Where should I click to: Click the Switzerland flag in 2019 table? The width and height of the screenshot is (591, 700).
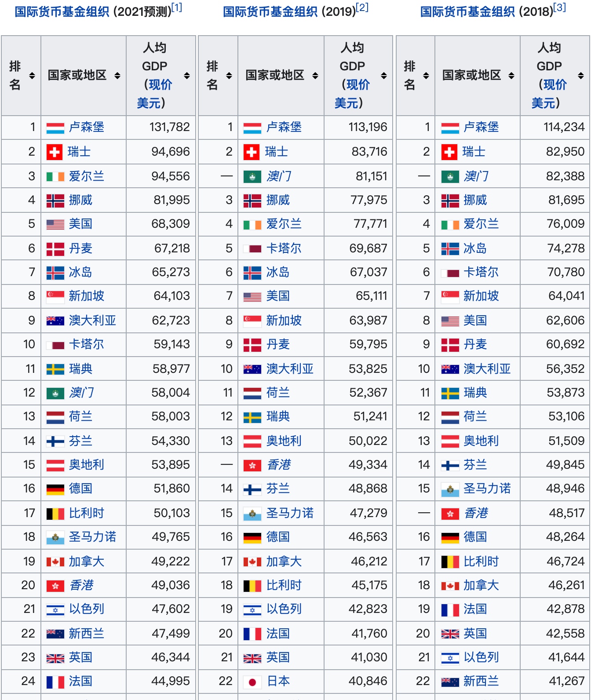[252, 153]
